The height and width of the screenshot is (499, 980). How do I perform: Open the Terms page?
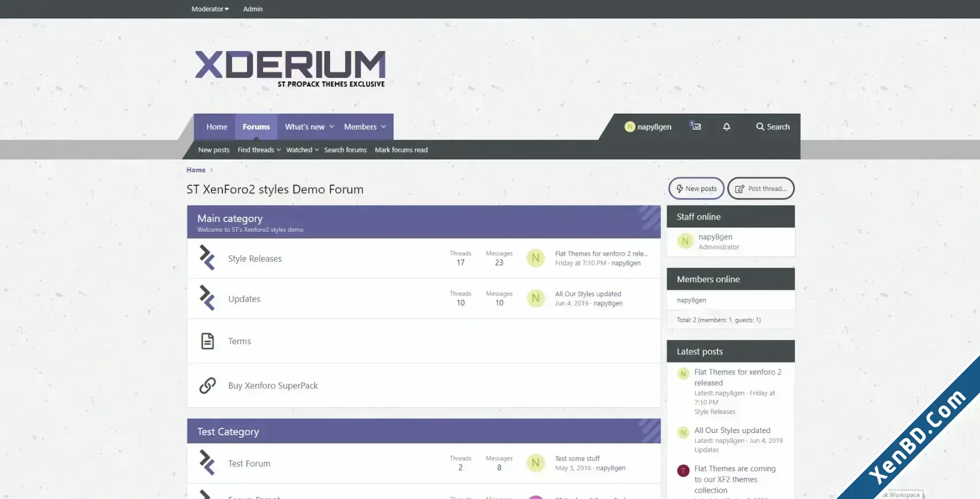coord(240,341)
